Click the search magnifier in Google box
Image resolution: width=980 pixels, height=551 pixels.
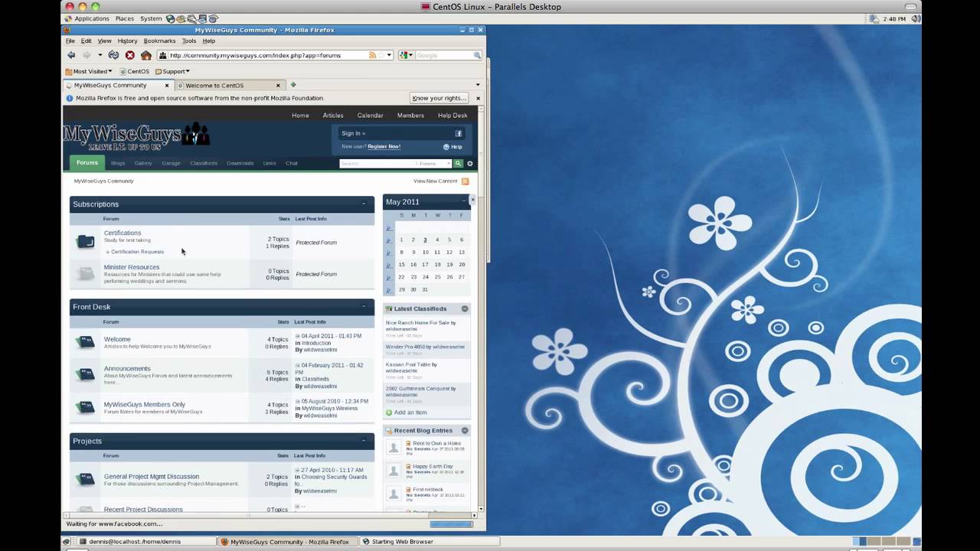477,55
